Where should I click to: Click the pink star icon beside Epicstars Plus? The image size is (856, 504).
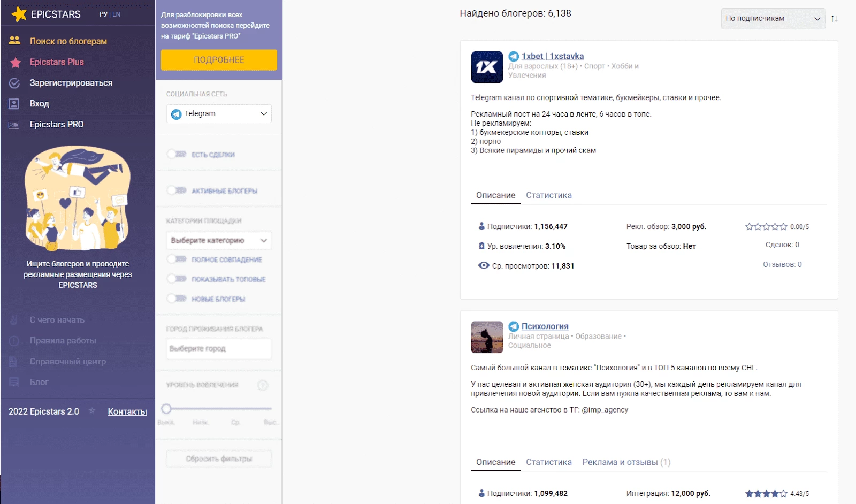[x=16, y=63]
